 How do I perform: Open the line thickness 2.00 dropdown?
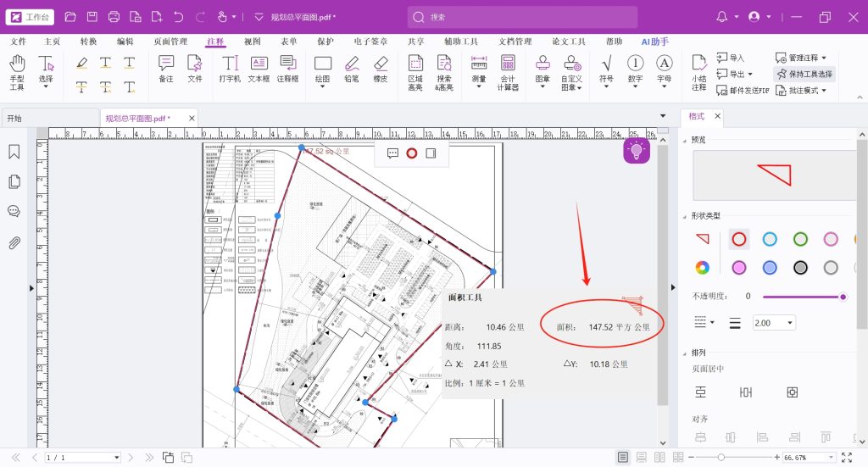point(773,323)
